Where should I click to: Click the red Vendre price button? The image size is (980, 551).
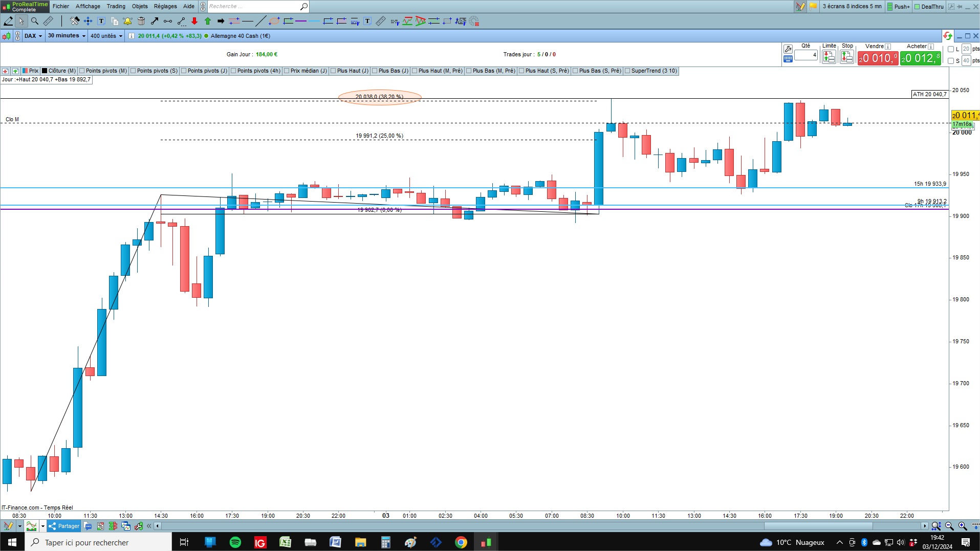point(878,58)
